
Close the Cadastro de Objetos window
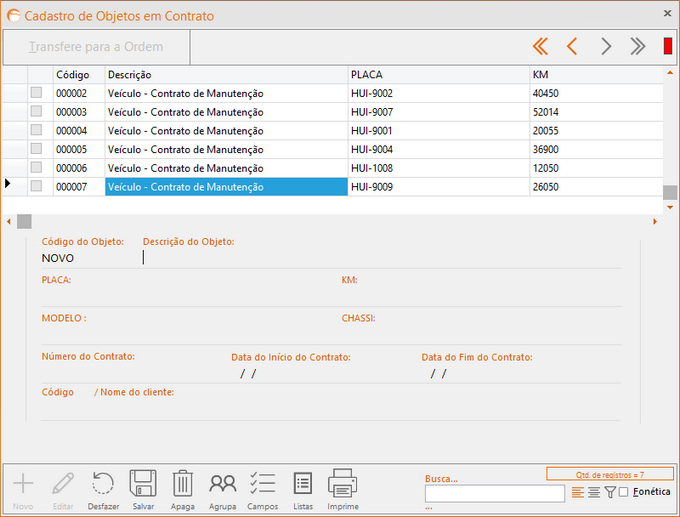[x=667, y=13]
